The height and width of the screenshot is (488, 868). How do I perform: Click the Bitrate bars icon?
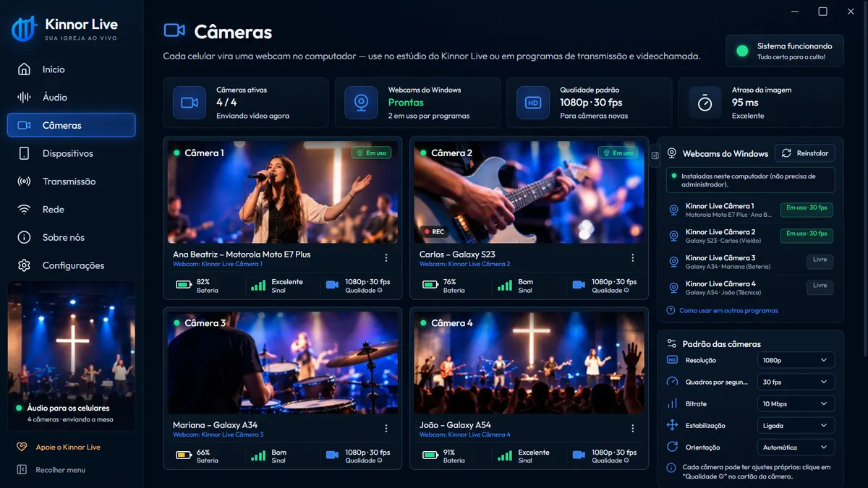point(672,403)
